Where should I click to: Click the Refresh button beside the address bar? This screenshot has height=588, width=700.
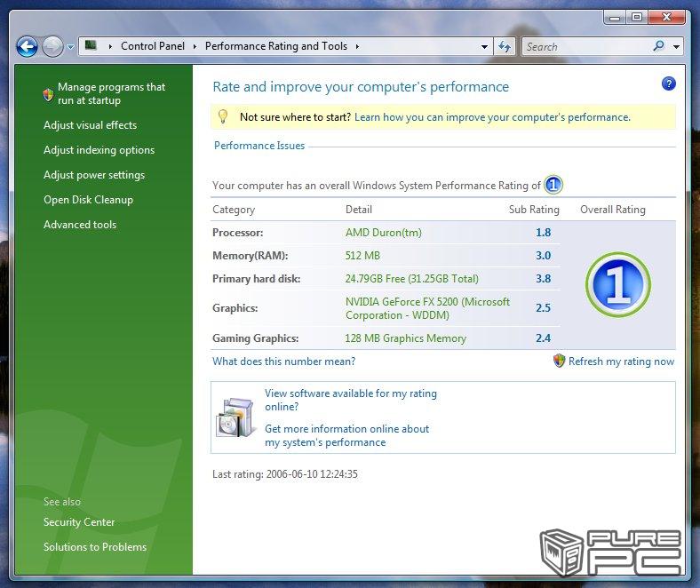pyautogui.click(x=505, y=46)
